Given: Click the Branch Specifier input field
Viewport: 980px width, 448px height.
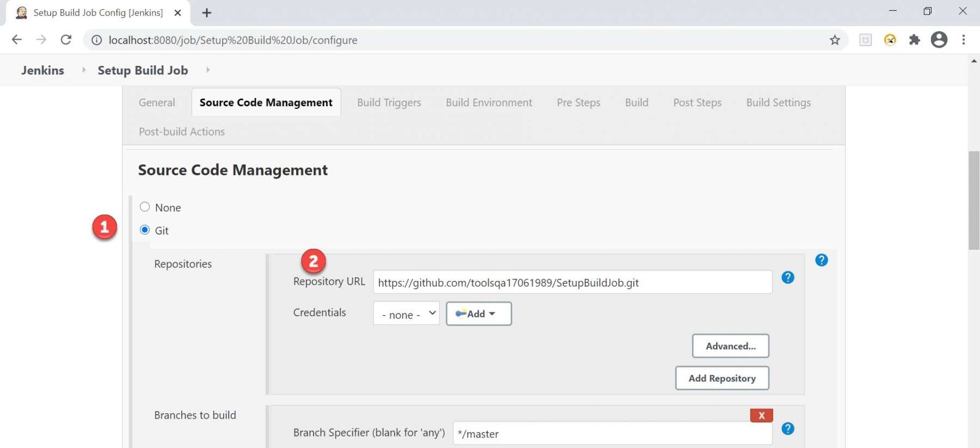Looking at the screenshot, I should (x=612, y=433).
